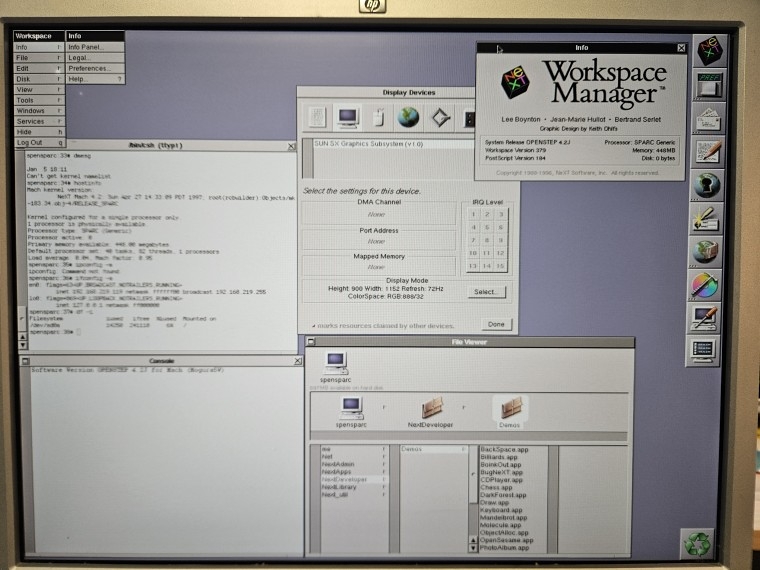Screen dimensions: 760x570
Task: Click the spensparc computer icon on the File Viewer shelf
Action: click(x=335, y=364)
